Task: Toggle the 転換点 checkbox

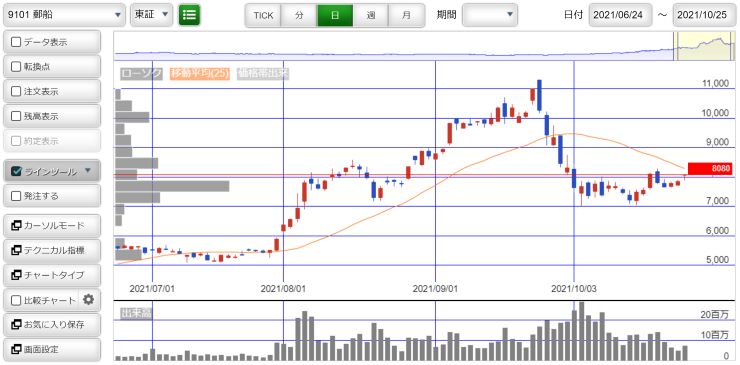Action: [16, 67]
